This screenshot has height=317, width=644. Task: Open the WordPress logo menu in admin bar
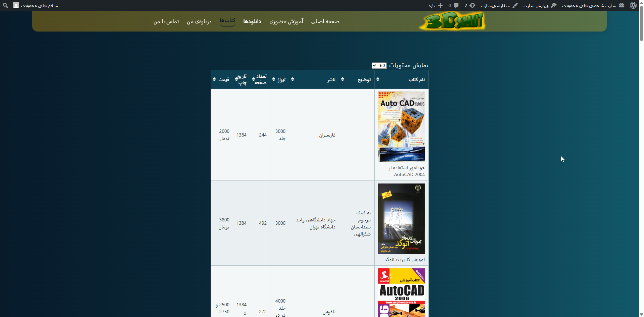pos(633,5)
